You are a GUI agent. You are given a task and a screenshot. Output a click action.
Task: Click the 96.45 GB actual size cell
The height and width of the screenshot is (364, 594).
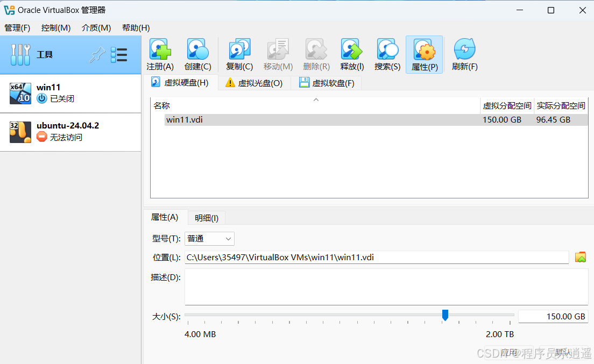pyautogui.click(x=554, y=120)
